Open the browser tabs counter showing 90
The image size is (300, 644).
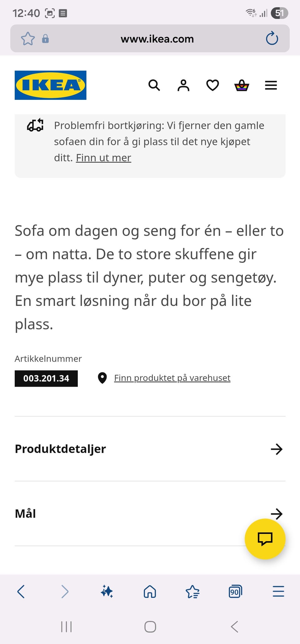(235, 591)
